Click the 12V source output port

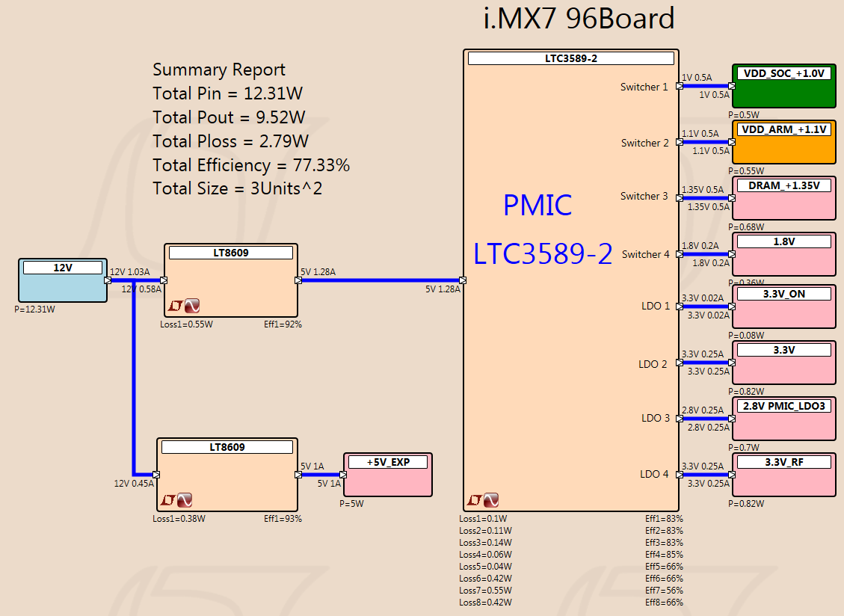(107, 280)
